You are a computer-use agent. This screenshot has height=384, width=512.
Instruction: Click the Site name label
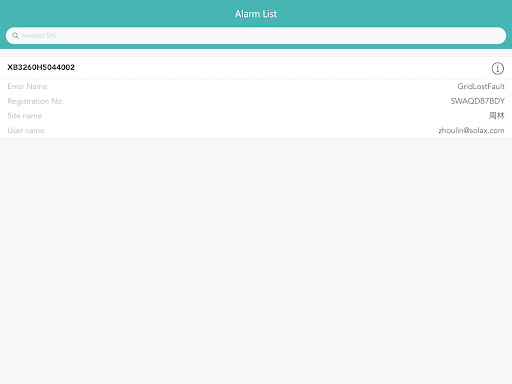click(x=25, y=116)
